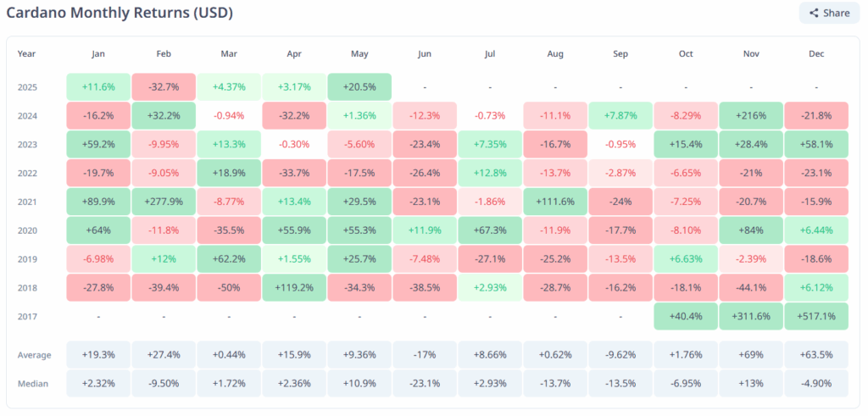This screenshot has height=416, width=868.
Task: Click the 2017 year row label
Action: [x=29, y=316]
